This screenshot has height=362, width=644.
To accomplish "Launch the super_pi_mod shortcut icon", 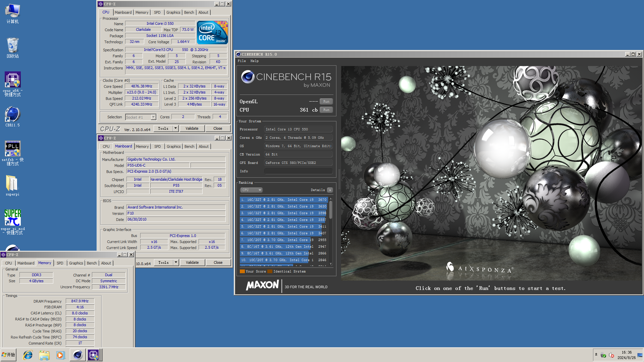I will tap(12, 222).
